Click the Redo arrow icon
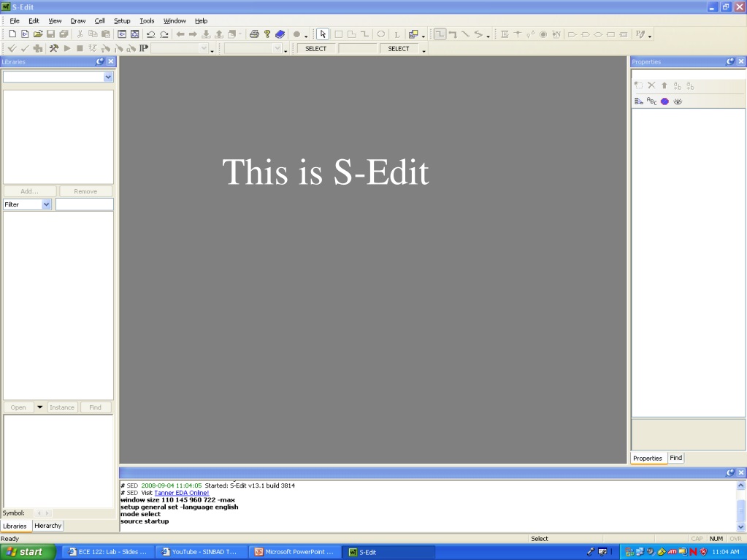 click(x=164, y=34)
